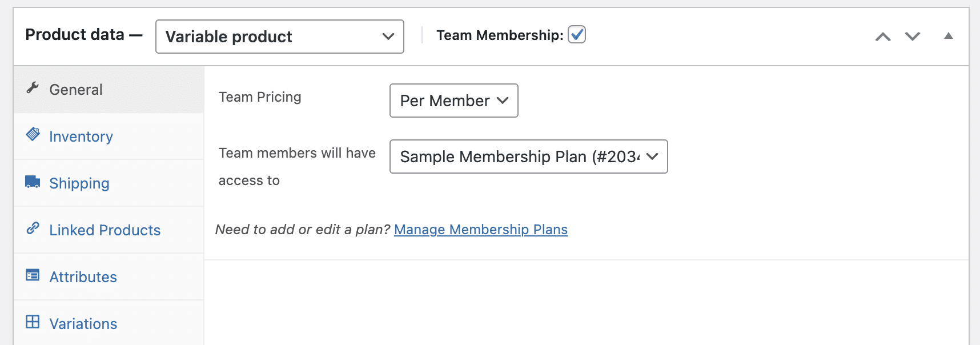Open the Manage Membership Plans link
Viewport: 980px width, 345px height.
pyautogui.click(x=480, y=229)
